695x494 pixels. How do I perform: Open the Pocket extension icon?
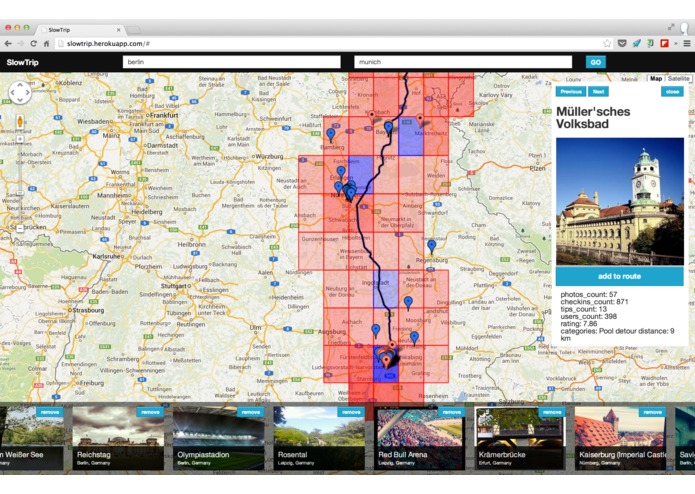(622, 43)
